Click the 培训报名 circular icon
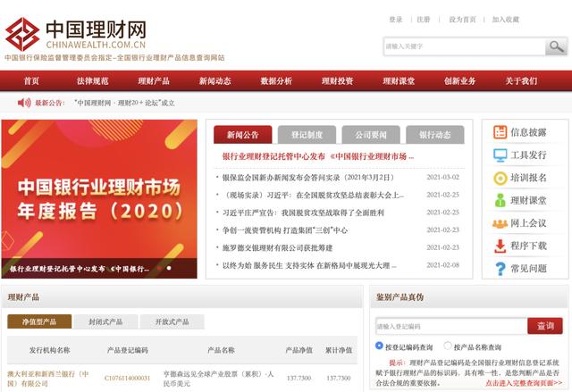572x392 pixels. click(500, 179)
